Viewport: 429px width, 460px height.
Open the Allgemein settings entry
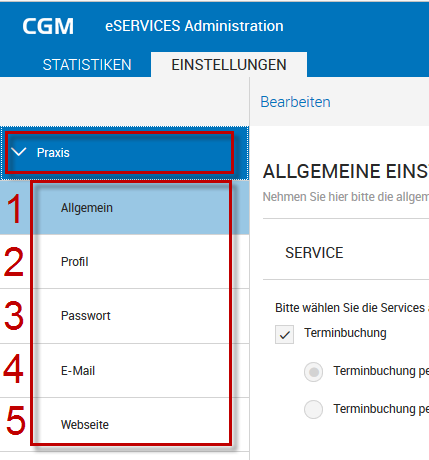(124, 207)
